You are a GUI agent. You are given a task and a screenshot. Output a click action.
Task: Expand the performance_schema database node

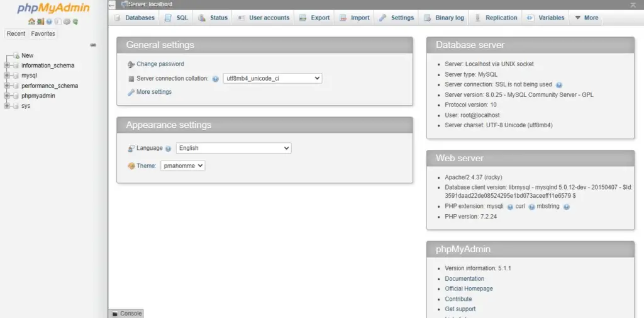tap(6, 86)
